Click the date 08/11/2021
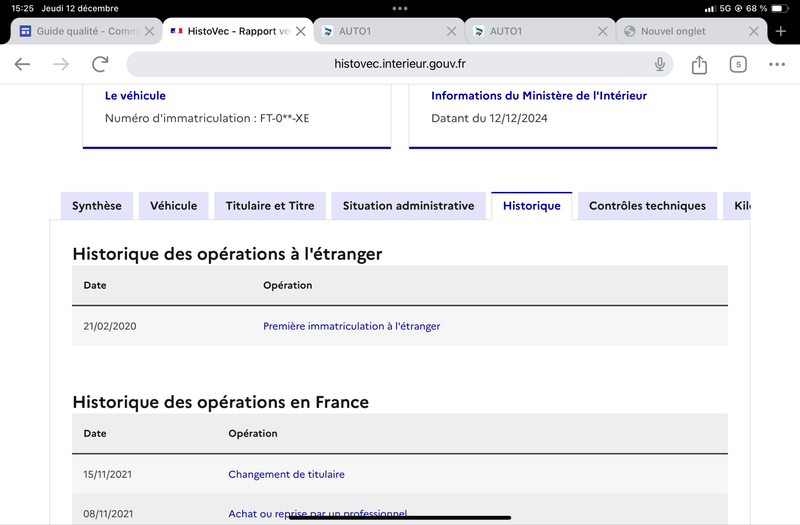The height and width of the screenshot is (525, 800). pos(108,514)
